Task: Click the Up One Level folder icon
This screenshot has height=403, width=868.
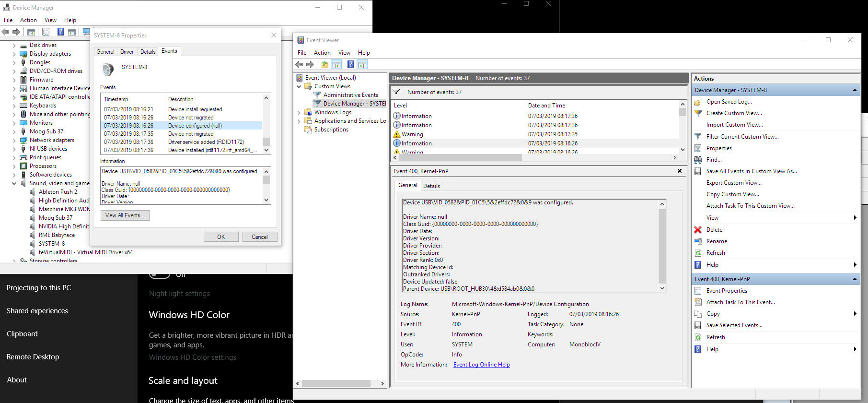Action: [325, 65]
